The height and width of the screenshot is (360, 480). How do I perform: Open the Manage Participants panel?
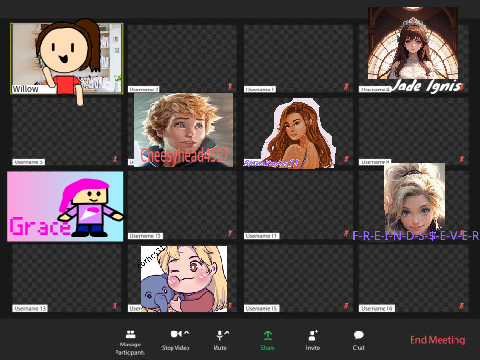pos(130,342)
